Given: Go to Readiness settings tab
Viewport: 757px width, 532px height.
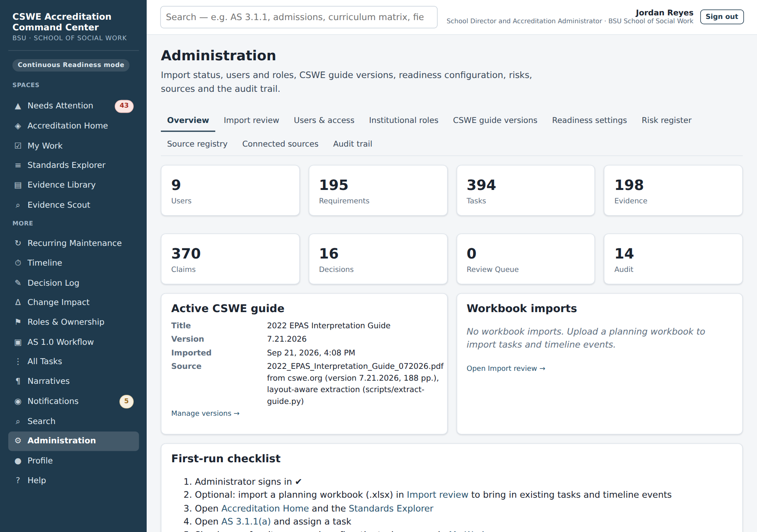Looking at the screenshot, I should (x=589, y=120).
